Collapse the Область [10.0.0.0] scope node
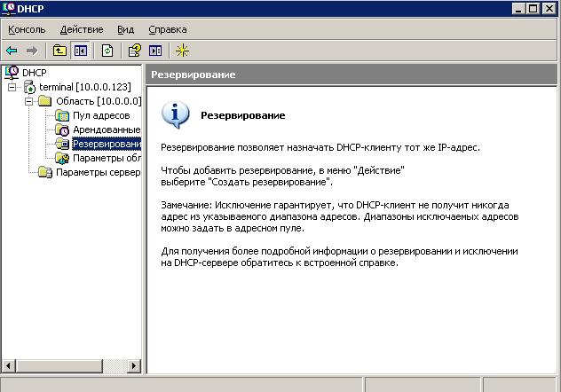This screenshot has height=392, width=561. (28, 101)
